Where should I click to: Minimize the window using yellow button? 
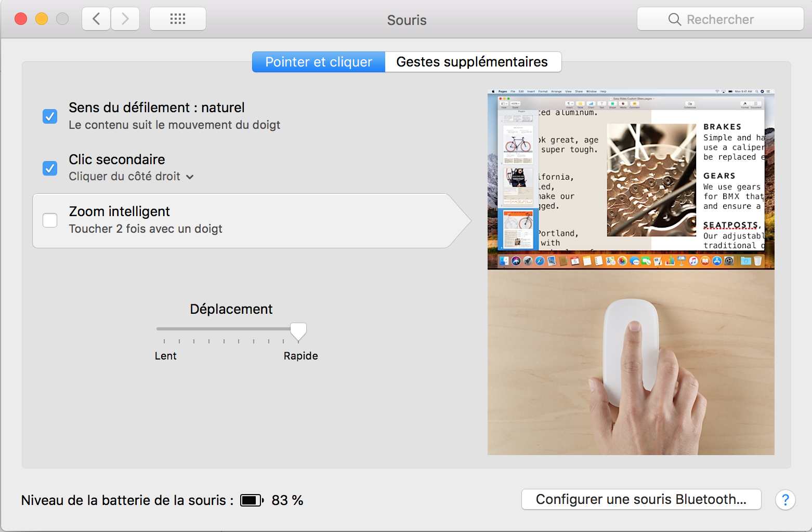point(42,19)
